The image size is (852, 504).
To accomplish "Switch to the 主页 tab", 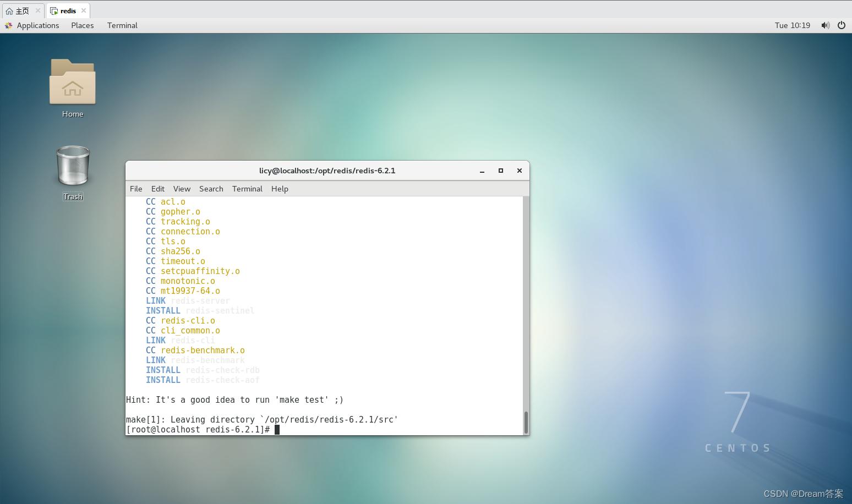I will tap(23, 10).
